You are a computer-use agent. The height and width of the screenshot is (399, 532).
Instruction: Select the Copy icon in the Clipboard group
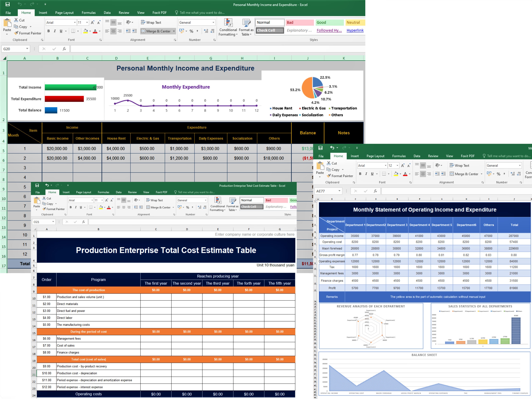(16, 27)
